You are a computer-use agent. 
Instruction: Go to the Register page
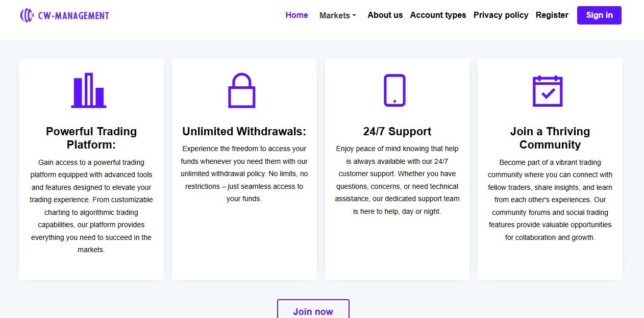552,15
